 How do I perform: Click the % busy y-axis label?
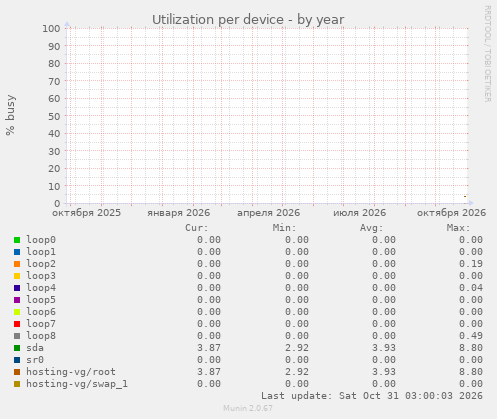click(x=11, y=115)
